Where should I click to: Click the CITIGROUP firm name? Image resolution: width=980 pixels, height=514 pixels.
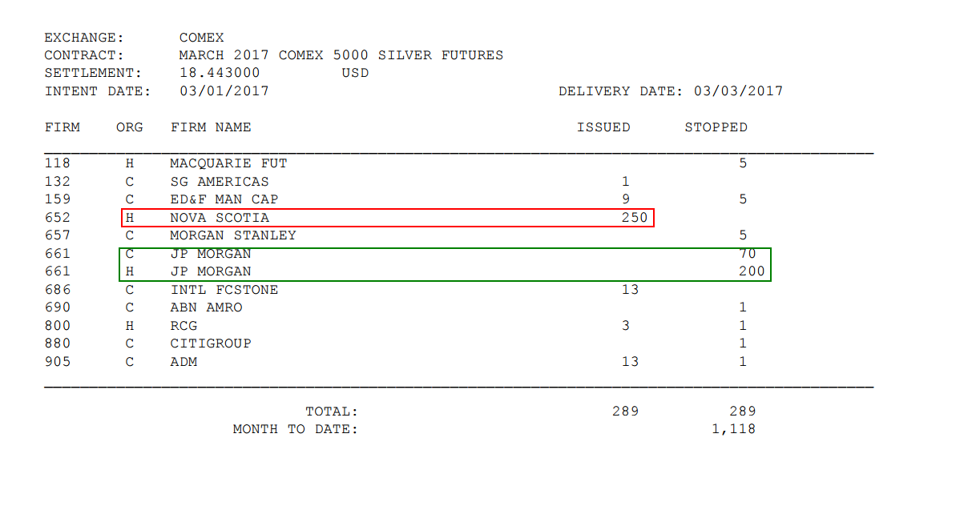[211, 343]
